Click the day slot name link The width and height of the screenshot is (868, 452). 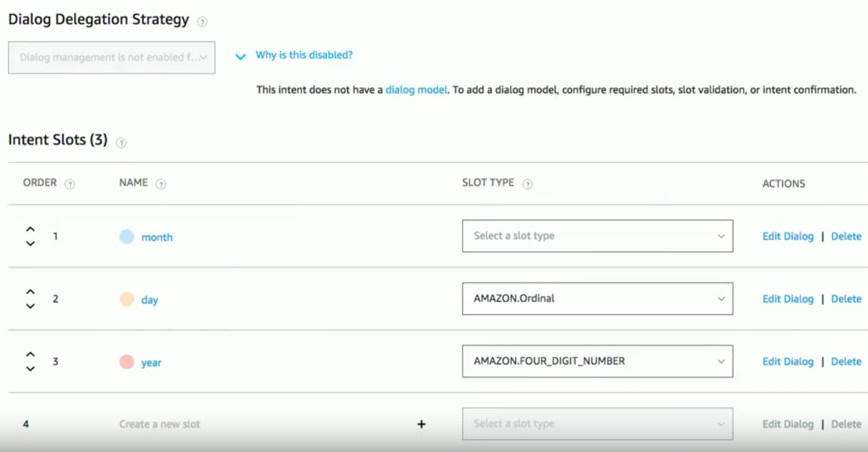coord(150,300)
